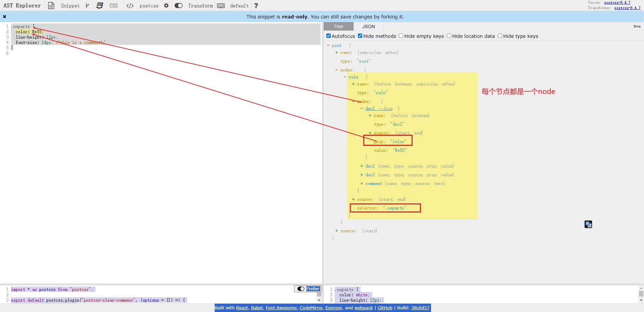Expand root's raws {semicolon, after}
The image size is (644, 312).
(x=336, y=53)
